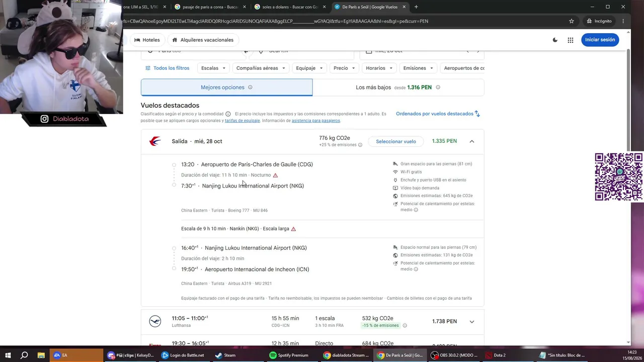This screenshot has width=644, height=362.
Task: Open the Horarios filter dropdown
Action: pos(379,68)
